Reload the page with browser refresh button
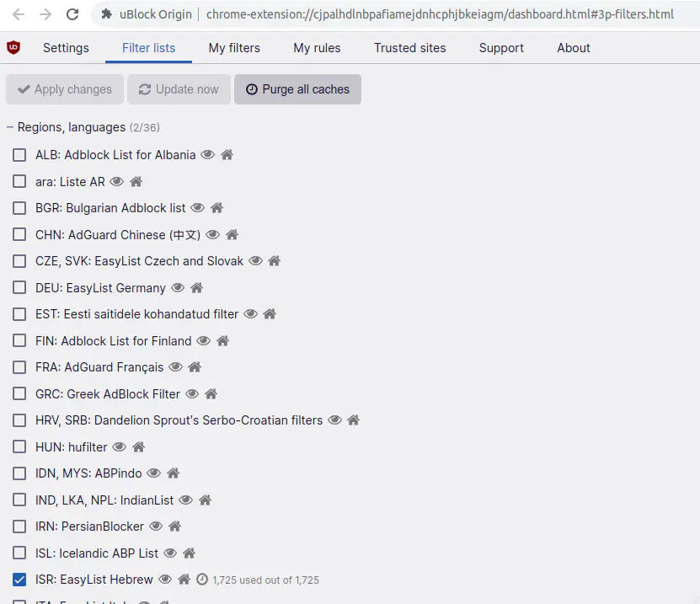This screenshot has height=604, width=700. click(x=72, y=14)
